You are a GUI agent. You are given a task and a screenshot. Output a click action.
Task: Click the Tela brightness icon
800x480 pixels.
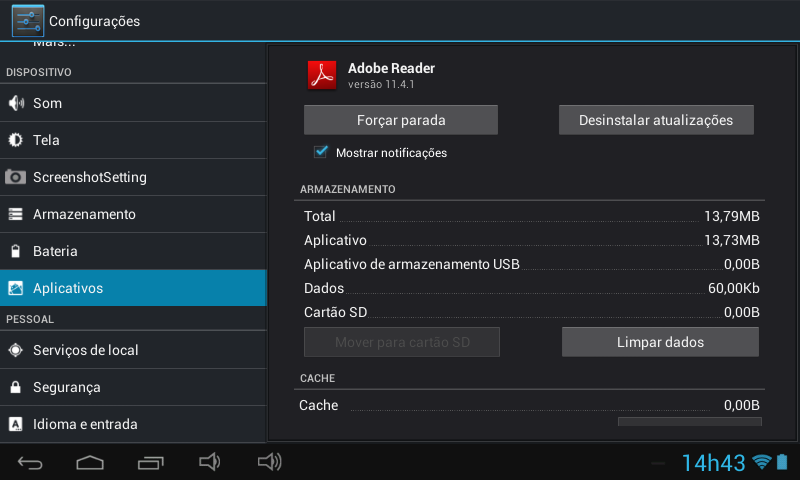(x=16, y=140)
